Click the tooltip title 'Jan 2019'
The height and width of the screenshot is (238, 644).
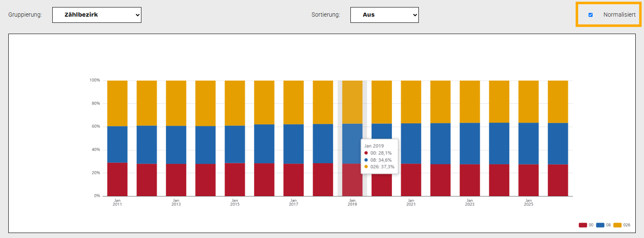(x=374, y=146)
